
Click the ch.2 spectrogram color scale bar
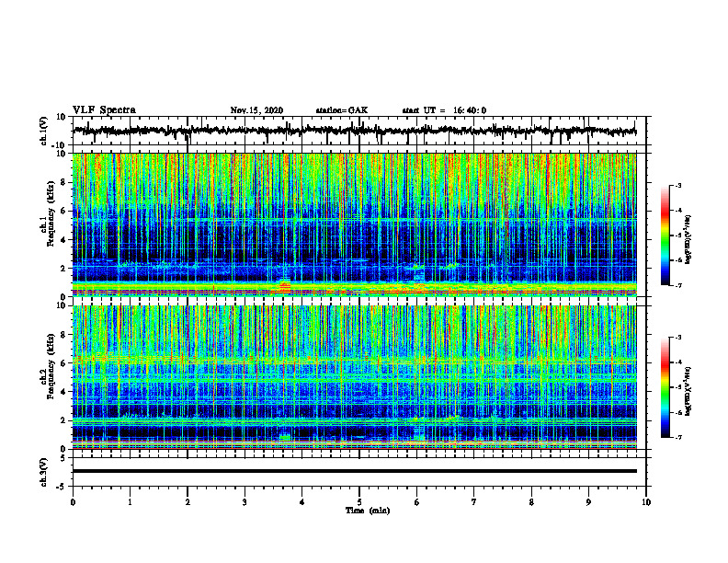[x=665, y=387]
